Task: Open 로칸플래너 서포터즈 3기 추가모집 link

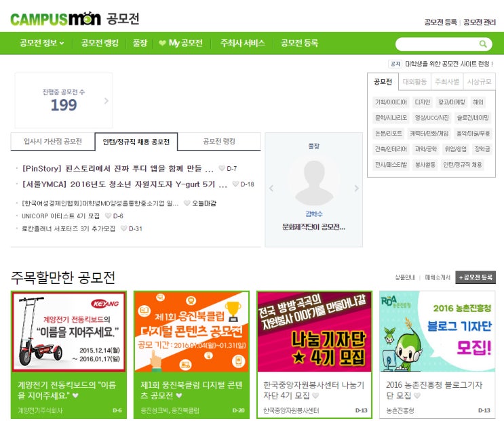Action: click(68, 228)
